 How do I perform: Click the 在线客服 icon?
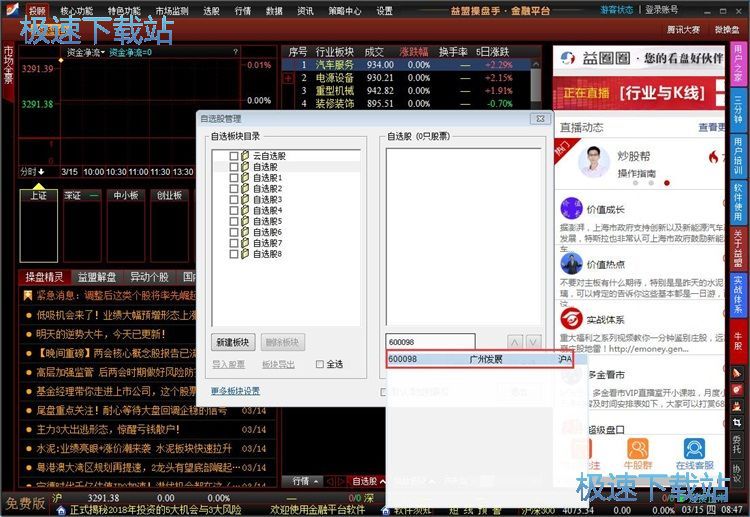(x=694, y=449)
